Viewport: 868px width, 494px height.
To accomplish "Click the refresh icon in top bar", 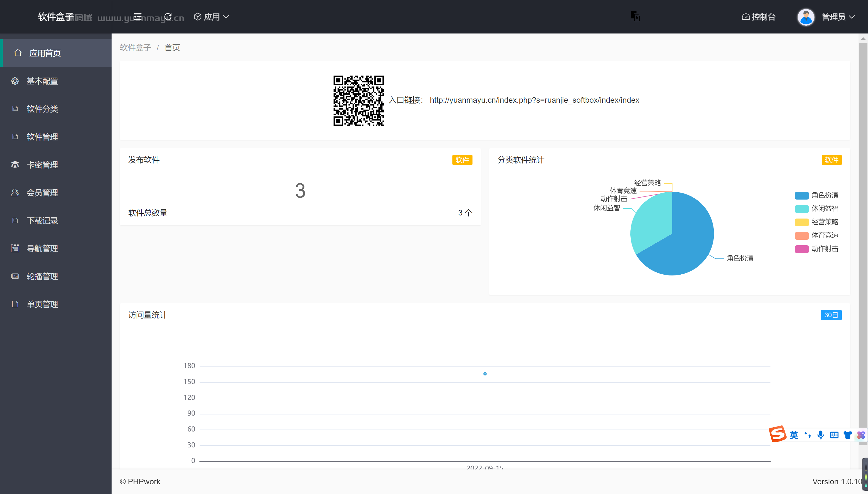I will click(168, 17).
